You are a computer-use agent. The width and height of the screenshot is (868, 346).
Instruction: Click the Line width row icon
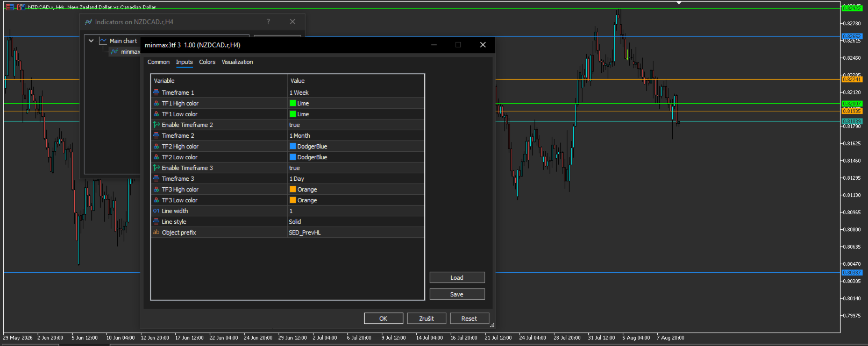(x=156, y=211)
